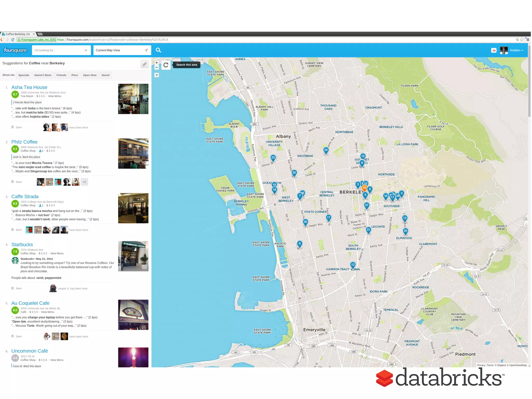
Task: Save Caffe Strada
Action: click(16, 230)
